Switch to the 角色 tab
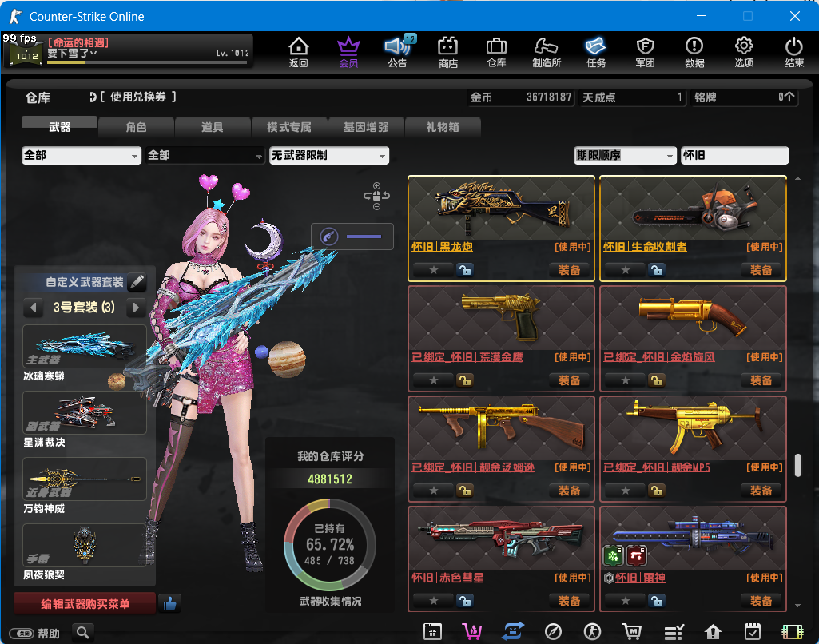819x644 pixels. pyautogui.click(x=136, y=127)
